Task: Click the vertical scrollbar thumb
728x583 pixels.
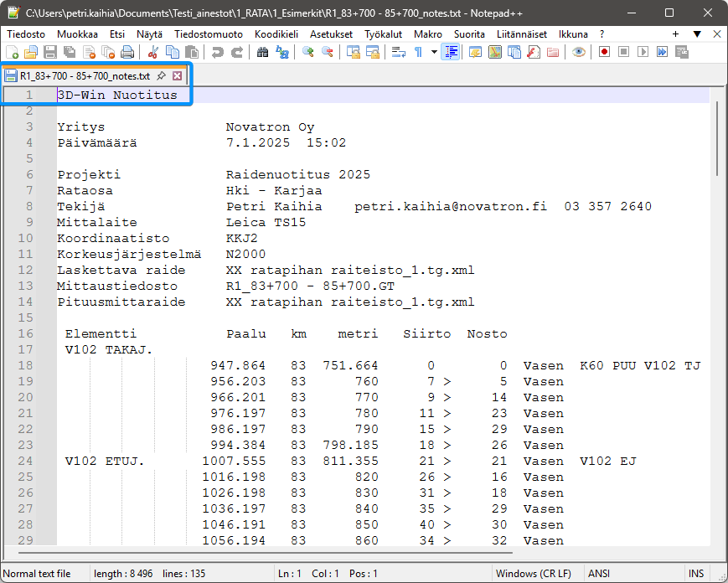Action: 717,138
